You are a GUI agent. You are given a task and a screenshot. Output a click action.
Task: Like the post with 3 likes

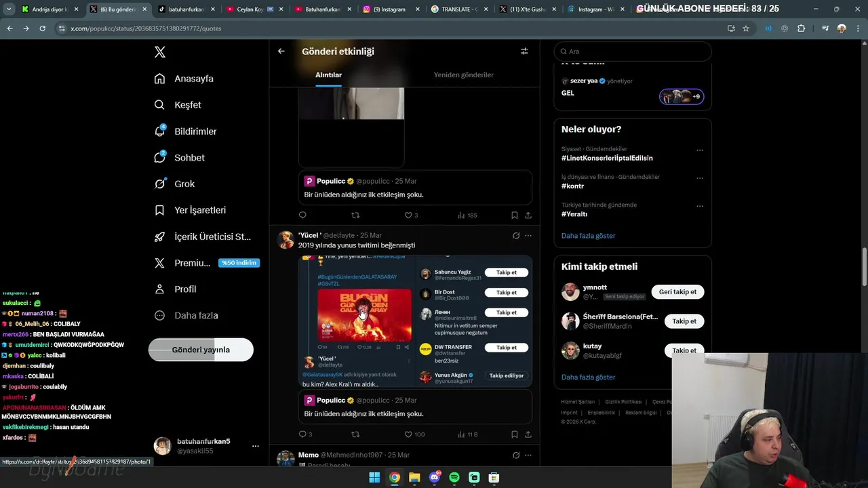411,216
